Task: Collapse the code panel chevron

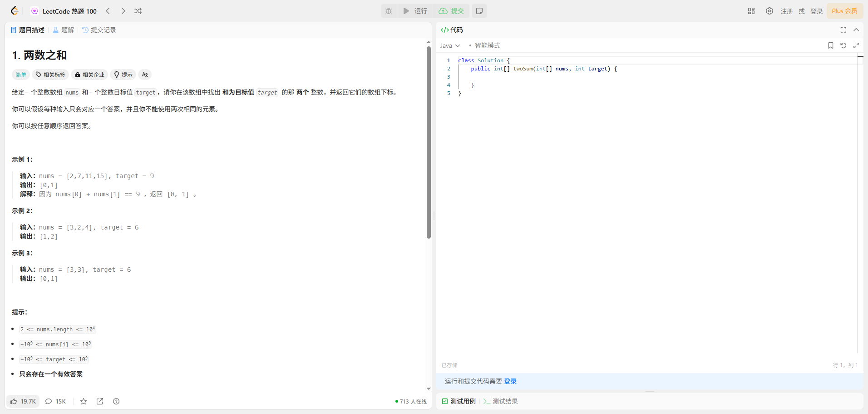Action: (x=856, y=30)
